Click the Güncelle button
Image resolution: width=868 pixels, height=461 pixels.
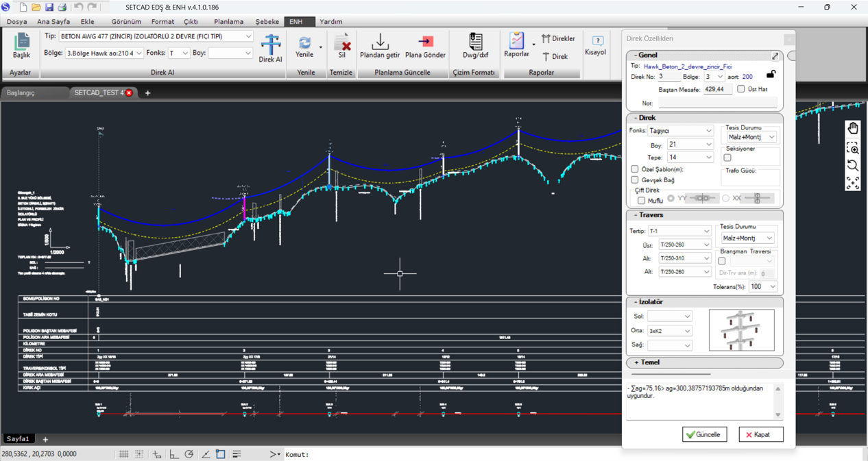704,434
